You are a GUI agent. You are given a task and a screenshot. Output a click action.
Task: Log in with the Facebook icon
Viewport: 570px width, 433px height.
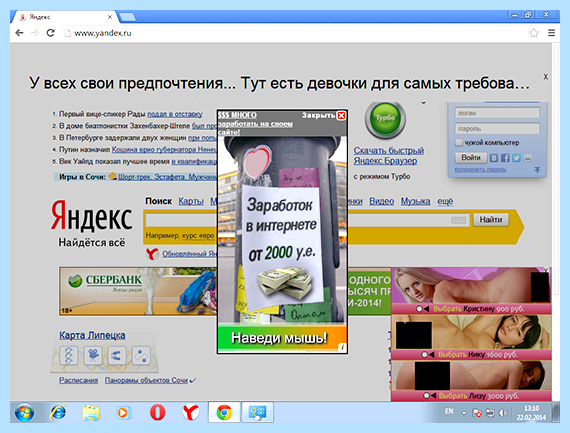(505, 158)
